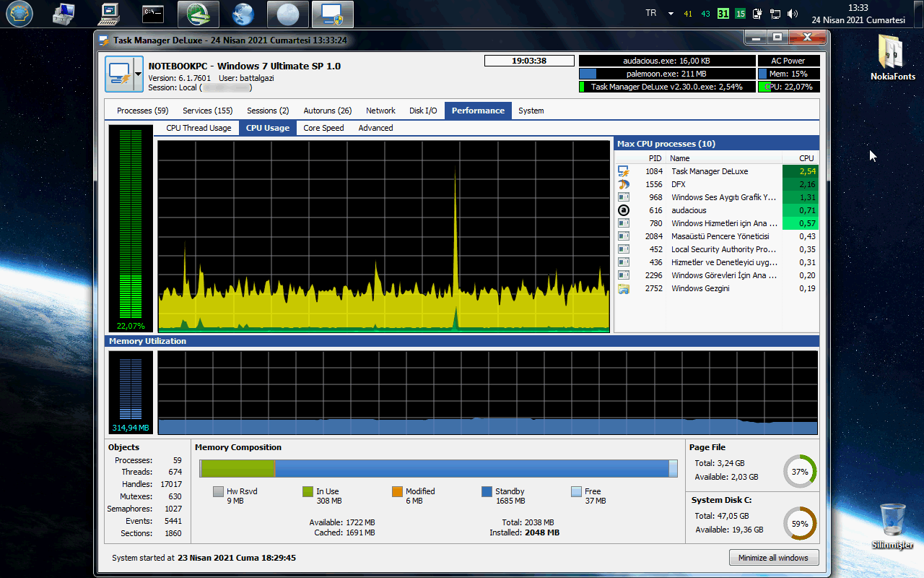Screen dimensions: 924x578
Task: Open the blue globe airplane taskbar icon
Action: 243,14
